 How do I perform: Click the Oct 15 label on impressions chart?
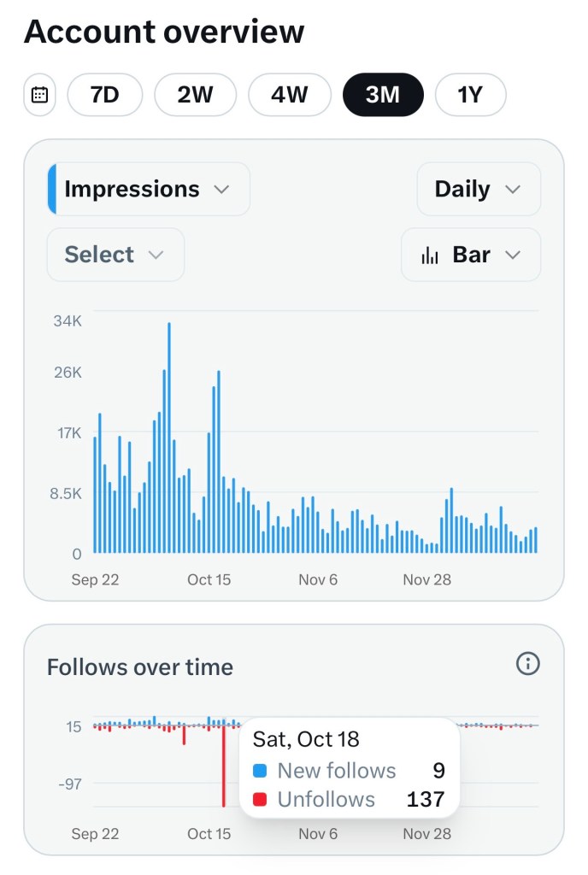point(209,579)
